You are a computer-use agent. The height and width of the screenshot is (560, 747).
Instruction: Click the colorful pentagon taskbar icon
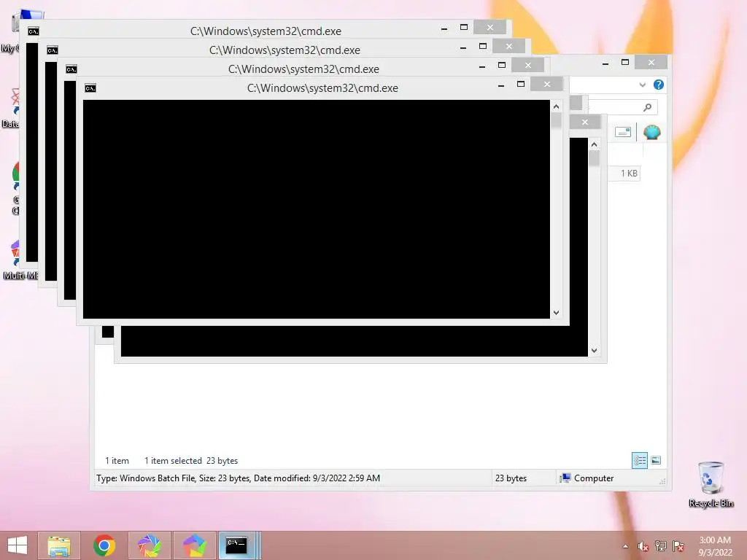tap(195, 545)
